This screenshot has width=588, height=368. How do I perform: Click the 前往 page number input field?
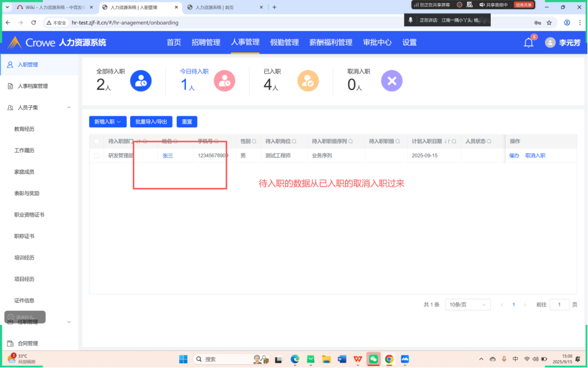pos(559,304)
